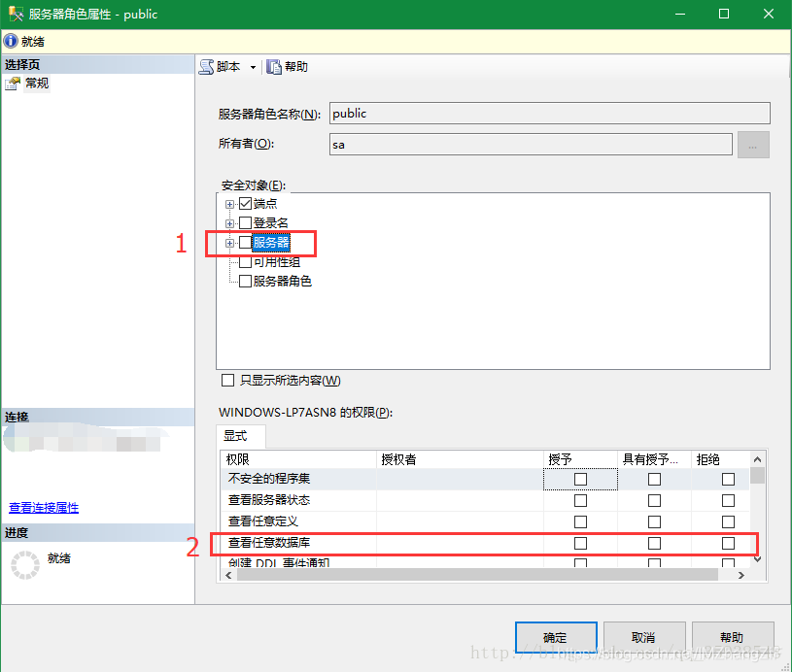Screen dimensions: 792x672
Task: Click the 具有授予 column header
Action: coord(654,459)
